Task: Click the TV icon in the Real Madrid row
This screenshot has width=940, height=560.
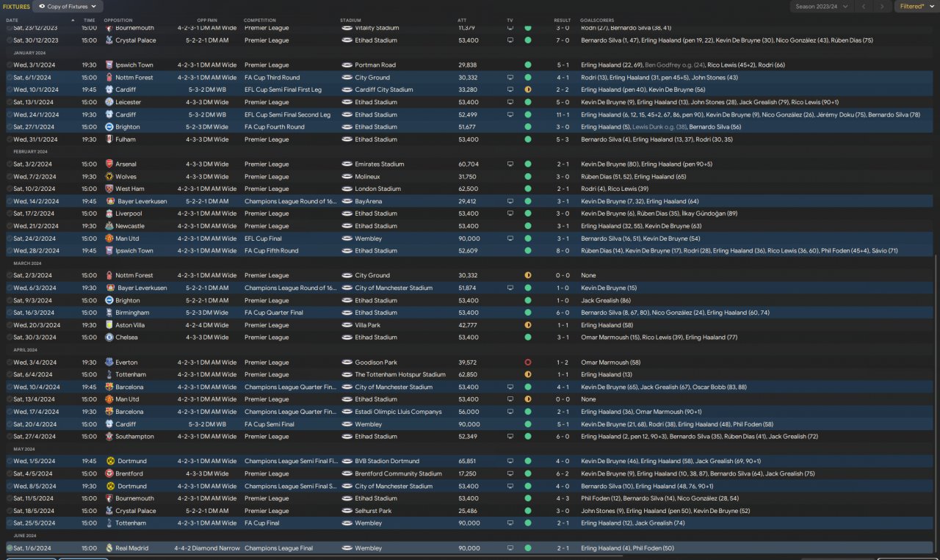Action: tap(510, 548)
